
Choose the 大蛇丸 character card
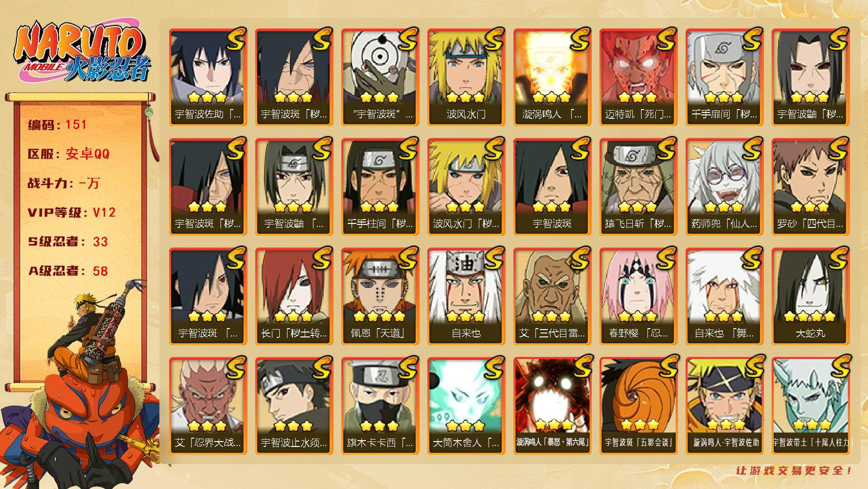point(810,296)
